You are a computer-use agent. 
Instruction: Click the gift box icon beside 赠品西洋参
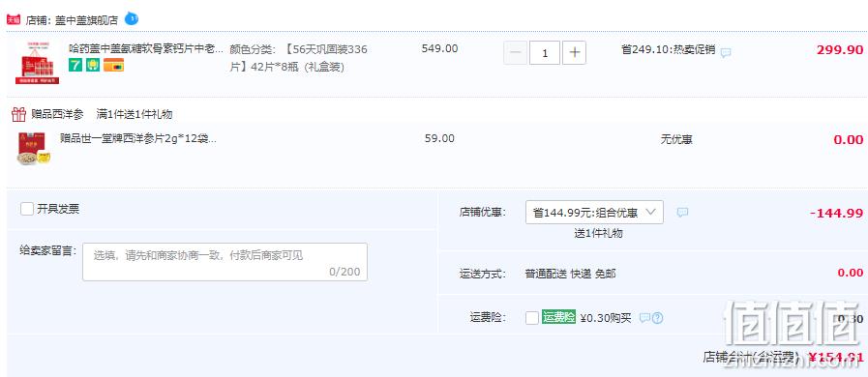point(18,114)
